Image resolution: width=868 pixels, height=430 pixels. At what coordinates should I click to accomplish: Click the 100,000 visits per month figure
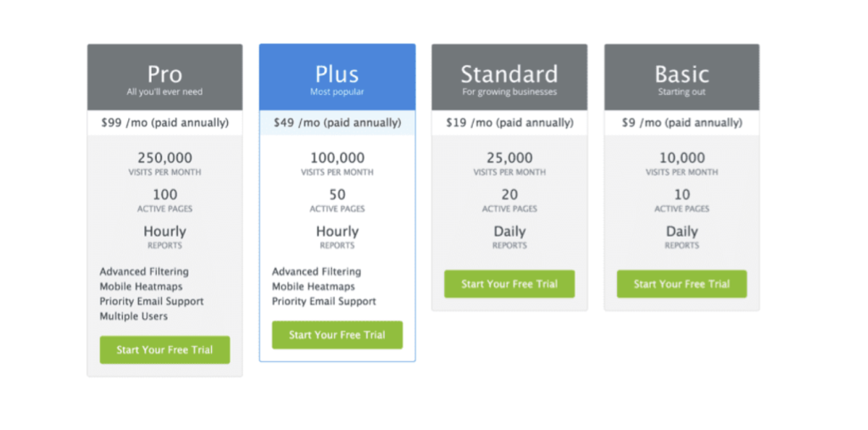pyautogui.click(x=337, y=158)
